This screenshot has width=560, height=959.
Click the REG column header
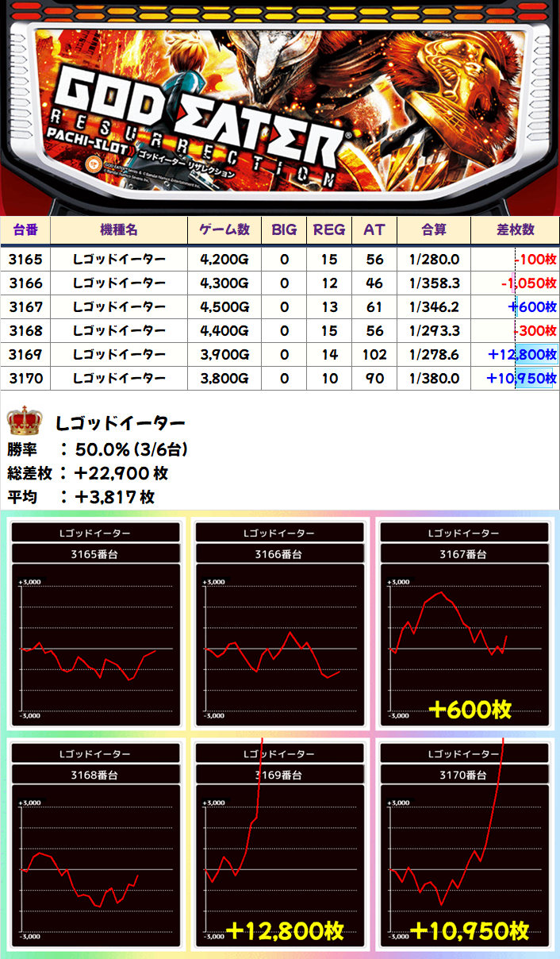329,230
